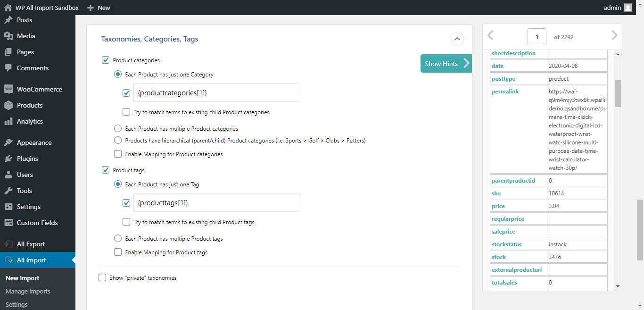Collapse the Taxonomies, Categories, Tags section
This screenshot has width=644, height=310.
[x=457, y=39]
